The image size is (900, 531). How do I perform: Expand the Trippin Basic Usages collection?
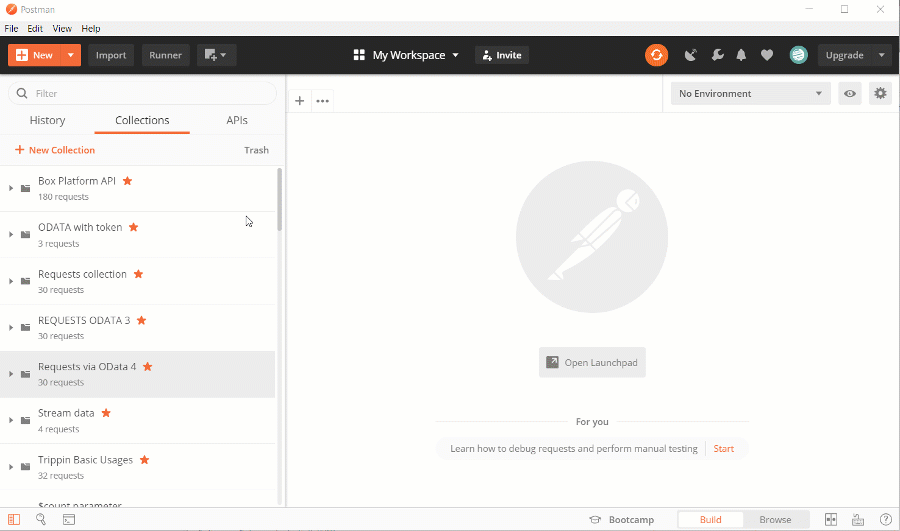coord(11,467)
